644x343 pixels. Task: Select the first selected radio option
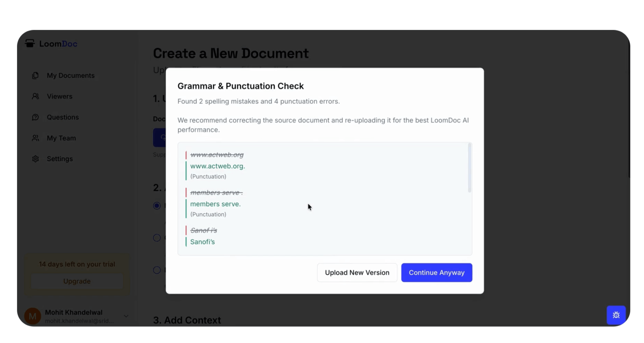point(157,206)
